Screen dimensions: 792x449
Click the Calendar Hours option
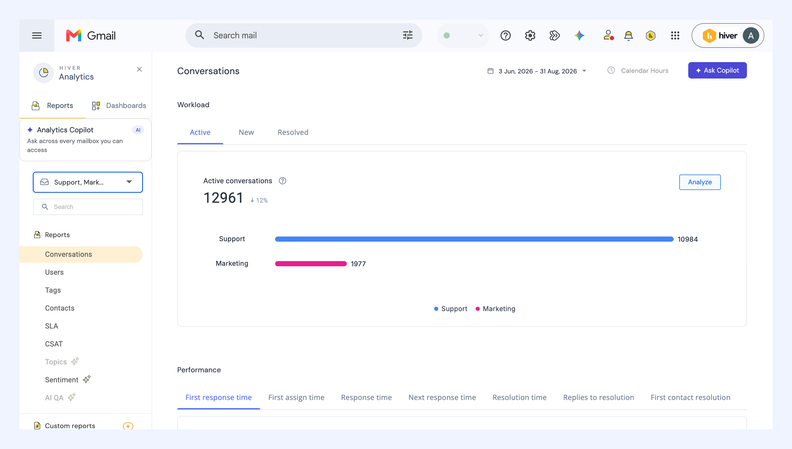[x=638, y=71]
